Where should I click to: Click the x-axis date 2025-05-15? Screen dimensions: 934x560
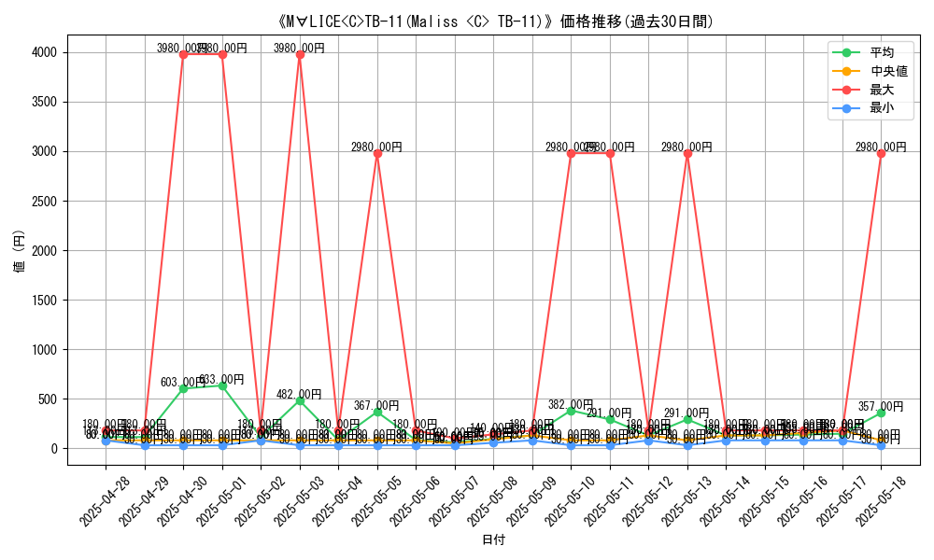point(764,501)
